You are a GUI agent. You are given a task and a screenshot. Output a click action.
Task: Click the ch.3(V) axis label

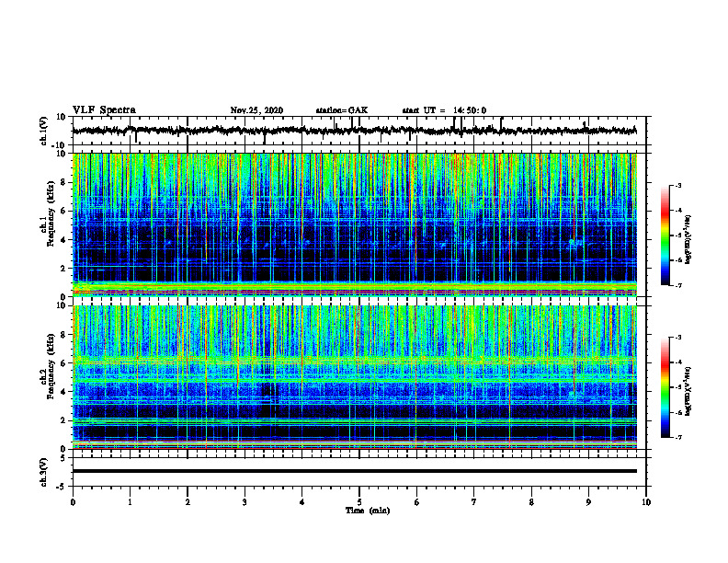click(43, 473)
